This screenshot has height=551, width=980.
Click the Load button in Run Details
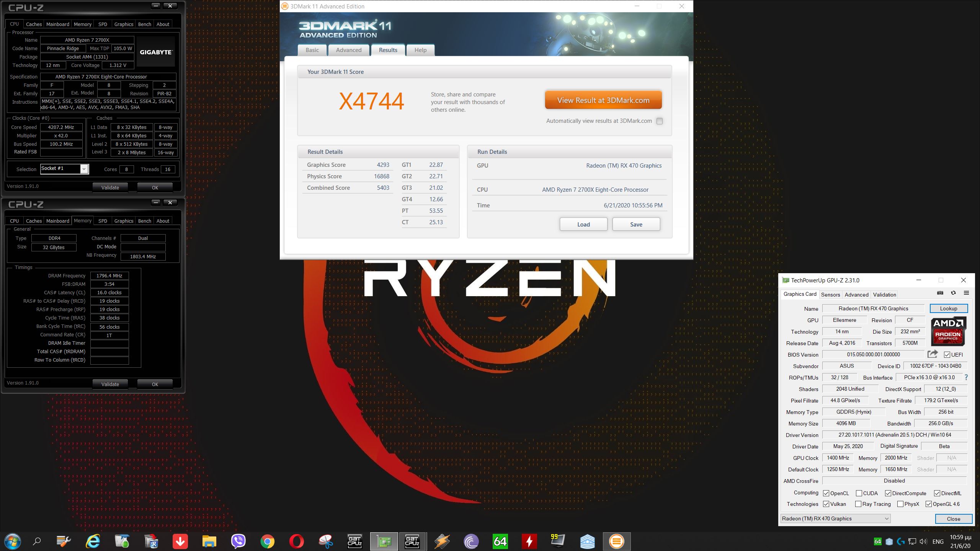[x=583, y=224]
